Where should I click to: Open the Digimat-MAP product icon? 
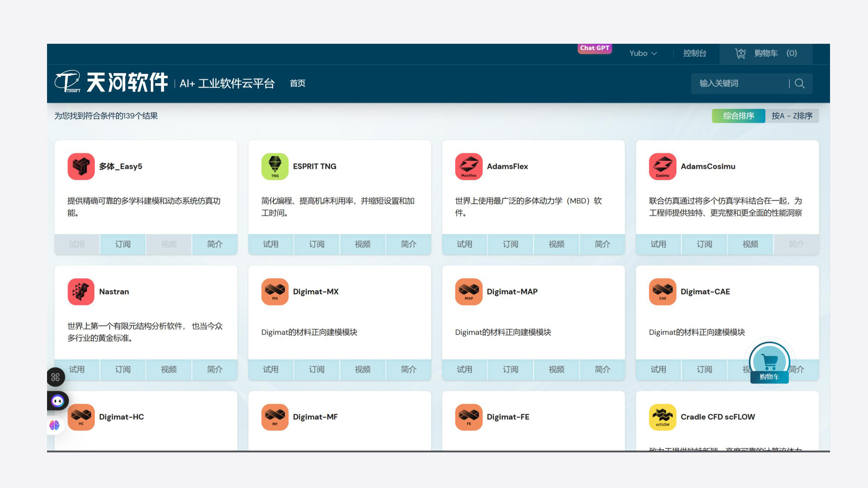(x=469, y=292)
